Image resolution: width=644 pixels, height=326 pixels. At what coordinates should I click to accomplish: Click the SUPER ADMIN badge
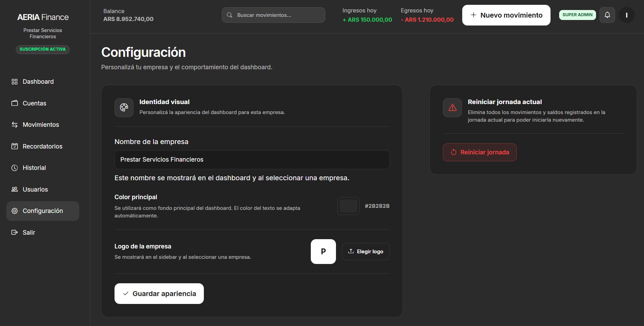[x=577, y=15]
